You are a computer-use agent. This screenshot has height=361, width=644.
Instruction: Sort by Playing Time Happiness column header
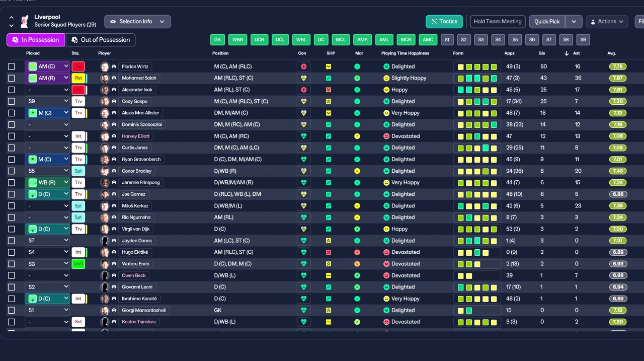(x=406, y=53)
